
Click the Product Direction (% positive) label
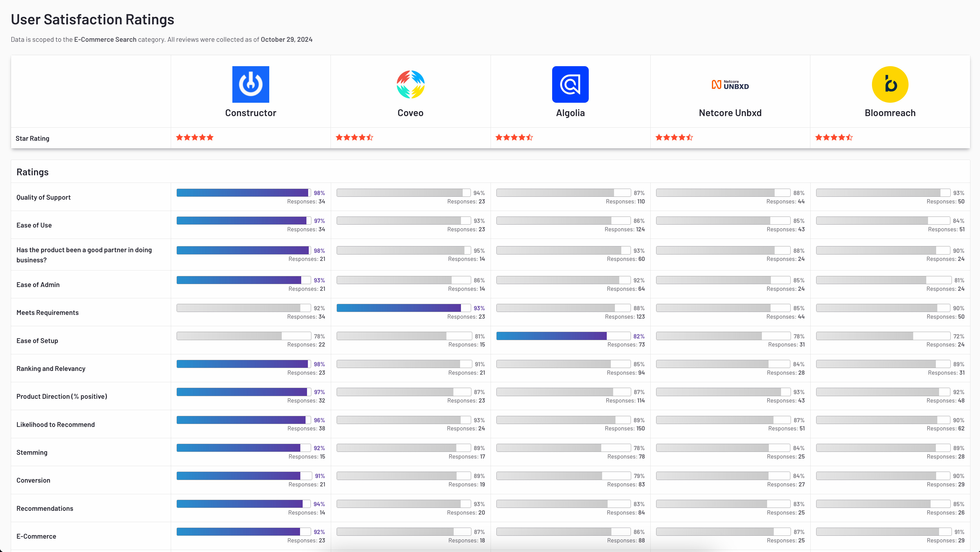pyautogui.click(x=62, y=396)
